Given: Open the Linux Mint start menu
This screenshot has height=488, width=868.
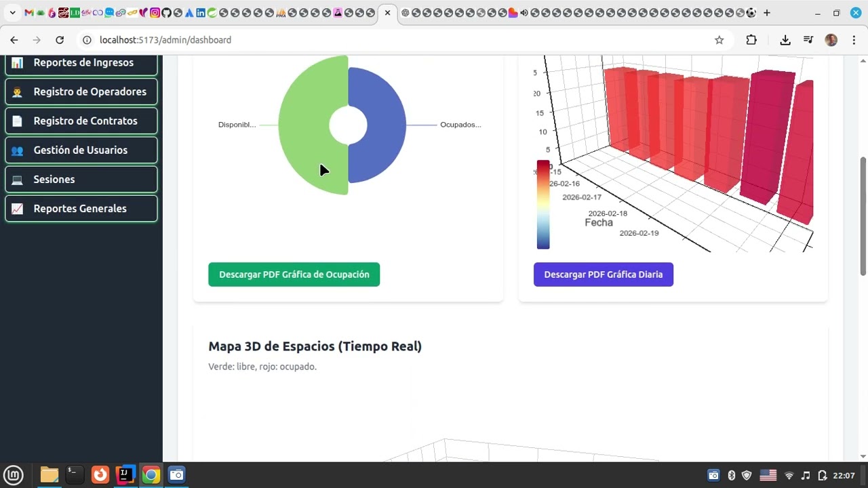Looking at the screenshot, I should tap(14, 474).
